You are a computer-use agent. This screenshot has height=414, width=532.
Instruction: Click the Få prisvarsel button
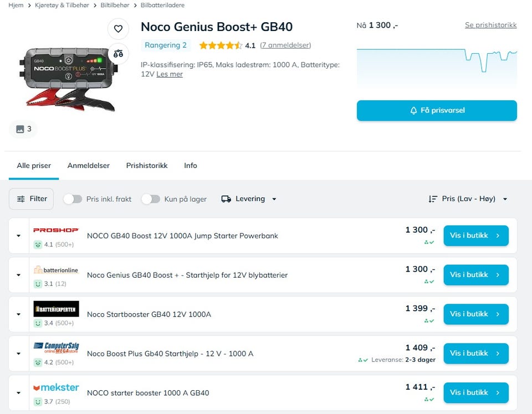point(437,110)
